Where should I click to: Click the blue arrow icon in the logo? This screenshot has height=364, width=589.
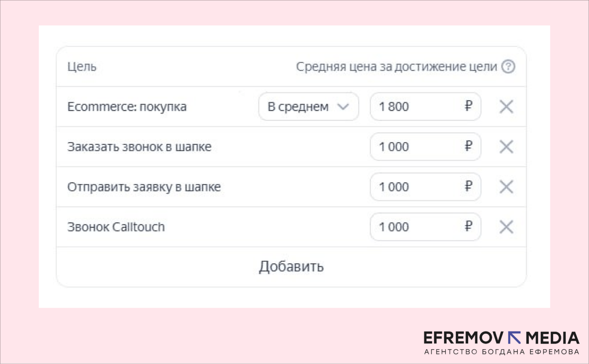514,338
